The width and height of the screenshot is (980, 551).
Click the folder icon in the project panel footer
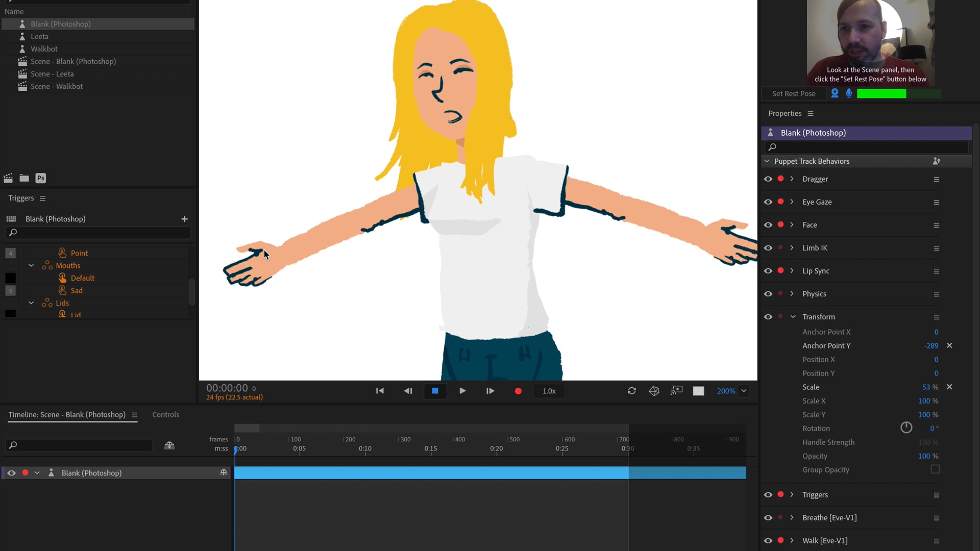24,178
